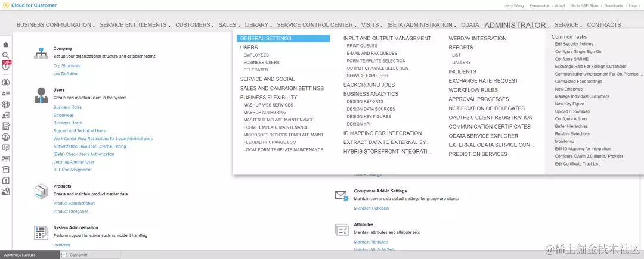
Task: Open Edit Certificate Trust List task
Action: (577, 164)
